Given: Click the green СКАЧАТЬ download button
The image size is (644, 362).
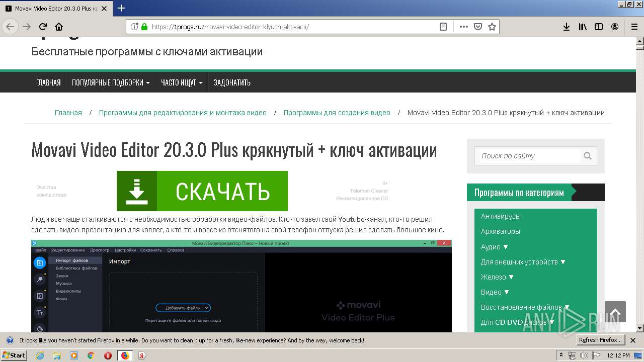Looking at the screenshot, I should pyautogui.click(x=202, y=191).
